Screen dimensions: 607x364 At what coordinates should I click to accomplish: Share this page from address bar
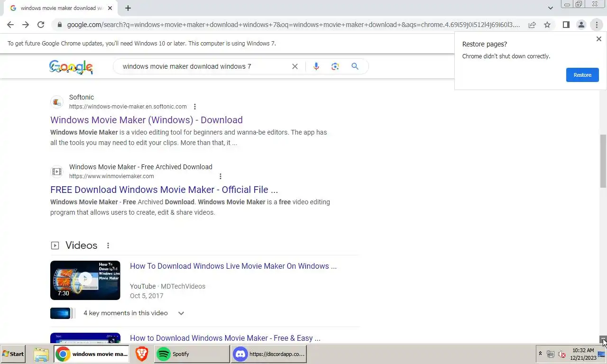tap(532, 25)
